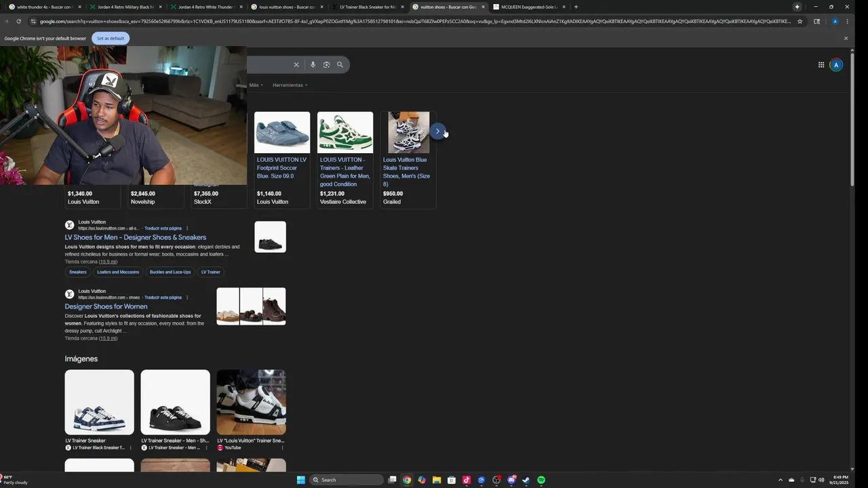Open Task View on the taskbar
This screenshot has width=868, height=488.
tap(392, 480)
